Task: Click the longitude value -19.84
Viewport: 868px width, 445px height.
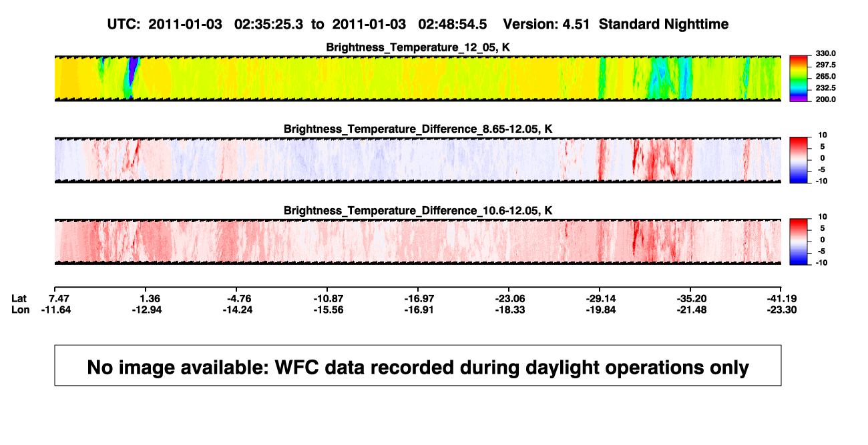Action: pos(600,310)
